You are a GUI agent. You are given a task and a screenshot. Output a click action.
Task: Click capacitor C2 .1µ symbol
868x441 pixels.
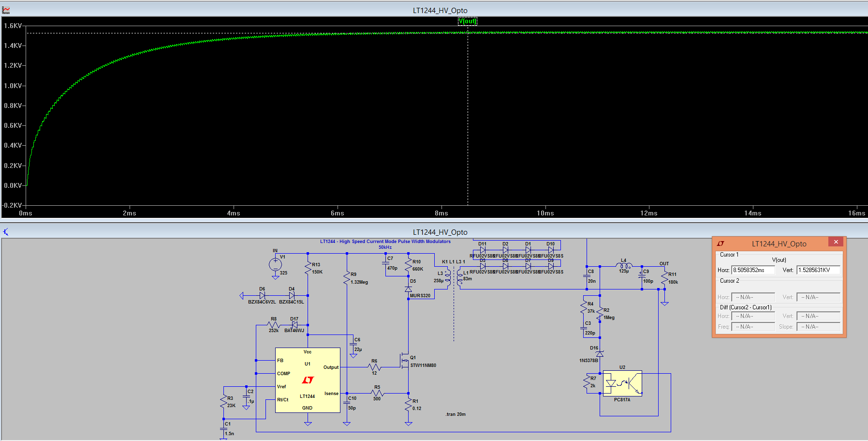coord(246,395)
